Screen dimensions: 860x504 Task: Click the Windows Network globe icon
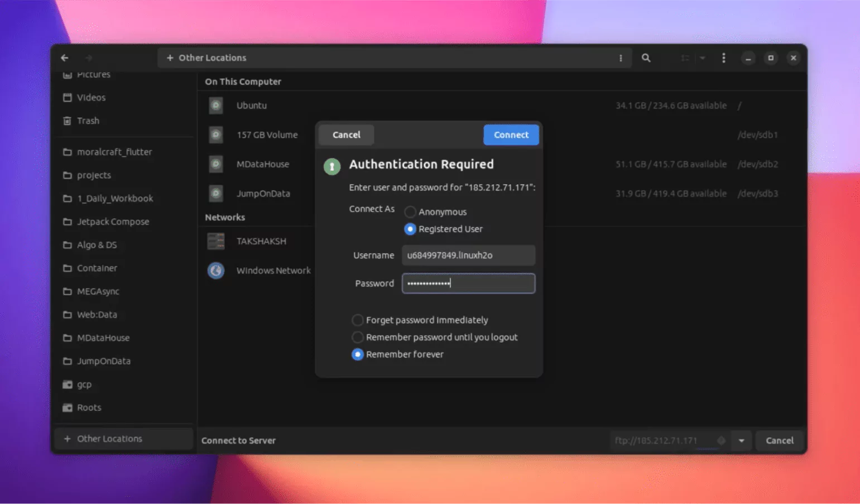coord(216,271)
